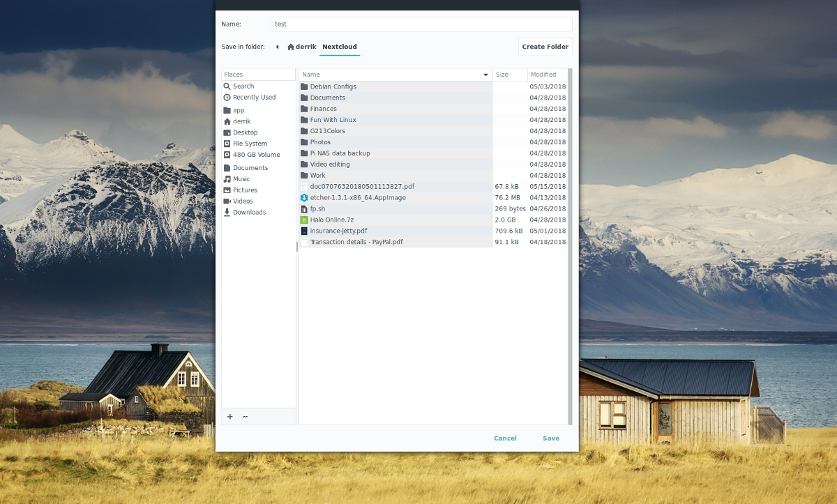The image size is (837, 504).
Task: Click the Videos camera icon in Places
Action: click(227, 201)
